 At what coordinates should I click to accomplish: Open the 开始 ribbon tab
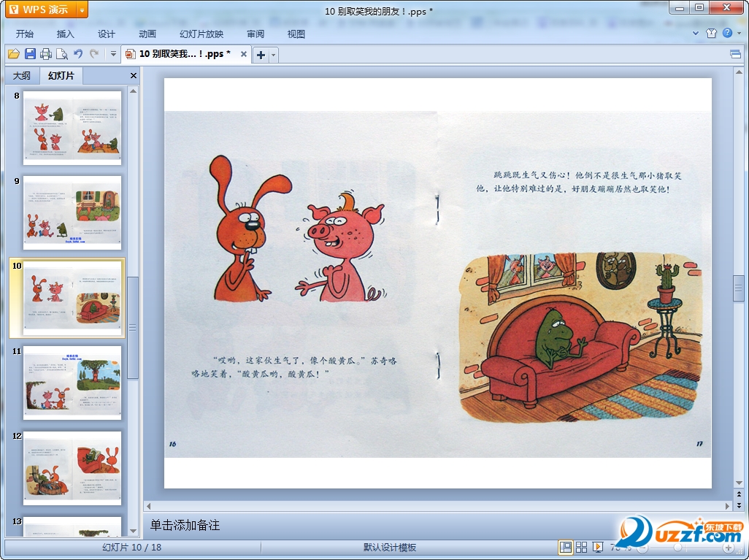(24, 34)
